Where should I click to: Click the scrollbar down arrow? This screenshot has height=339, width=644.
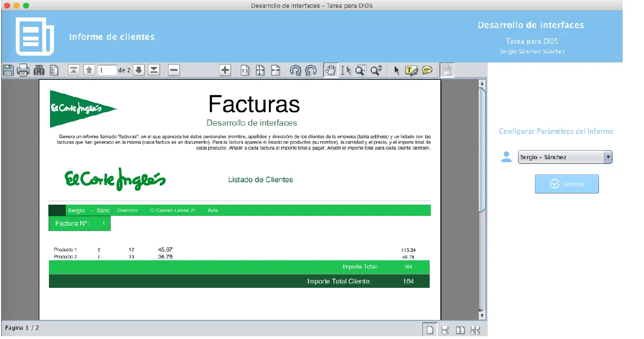[482, 315]
